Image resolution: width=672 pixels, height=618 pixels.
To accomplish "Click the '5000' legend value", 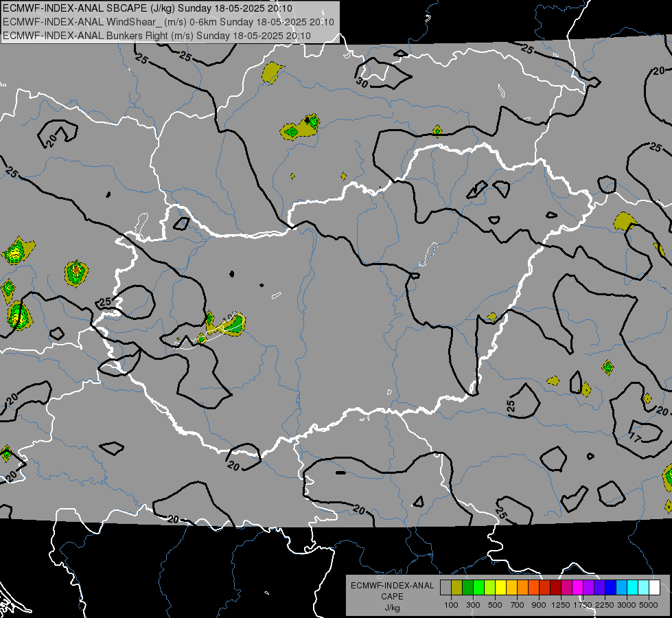I will click(x=649, y=605).
